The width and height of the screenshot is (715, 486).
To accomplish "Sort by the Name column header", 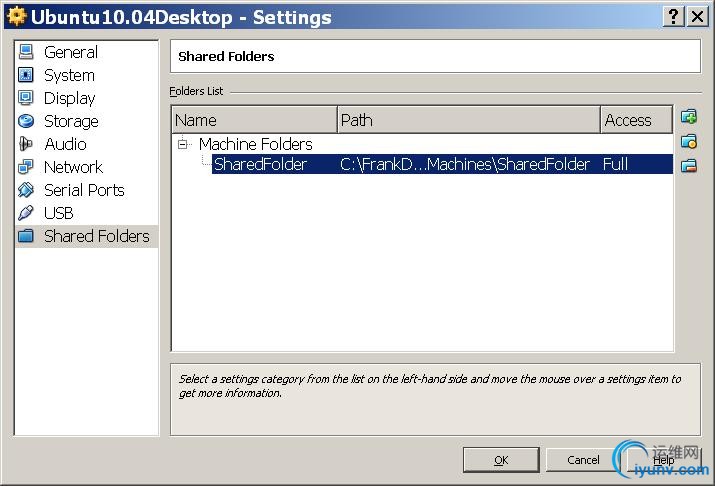I will [x=255, y=120].
